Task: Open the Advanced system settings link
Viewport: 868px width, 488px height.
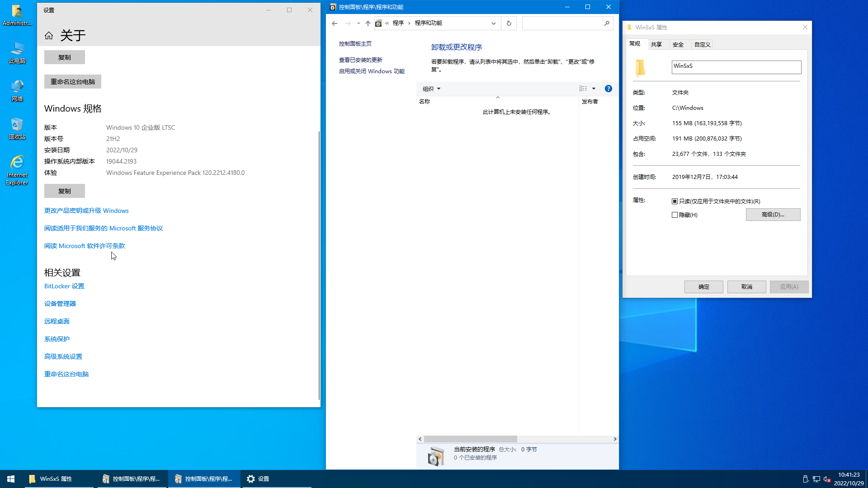Action: [x=63, y=357]
